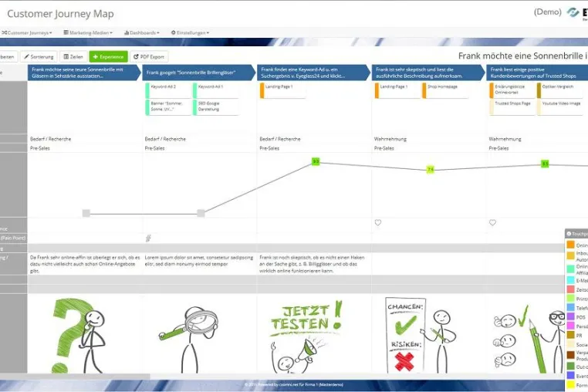Select the Keyword-Ad 2 touchpoint card

[x=168, y=90]
